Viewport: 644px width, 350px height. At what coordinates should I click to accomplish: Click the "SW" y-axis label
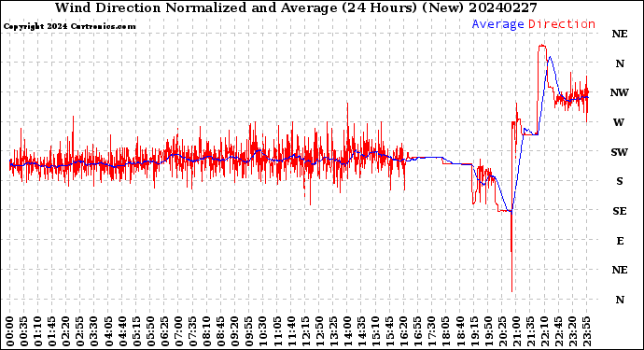tap(620, 152)
